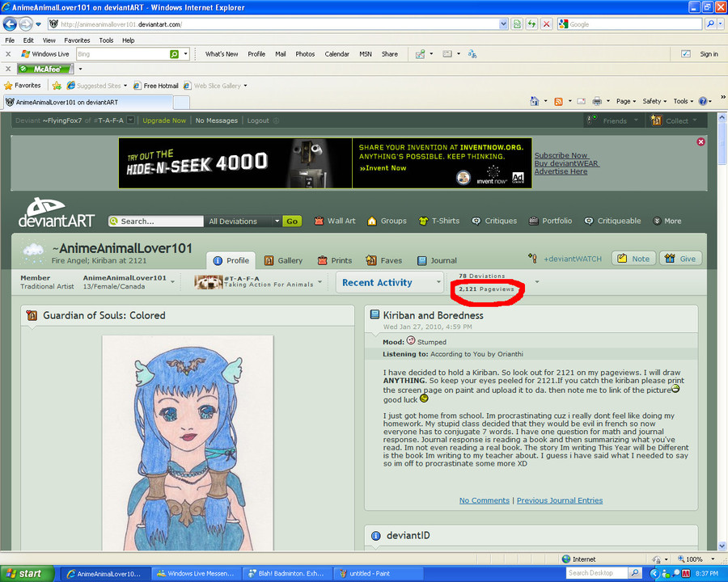Open the View menu
728x582 pixels.
pyautogui.click(x=49, y=40)
